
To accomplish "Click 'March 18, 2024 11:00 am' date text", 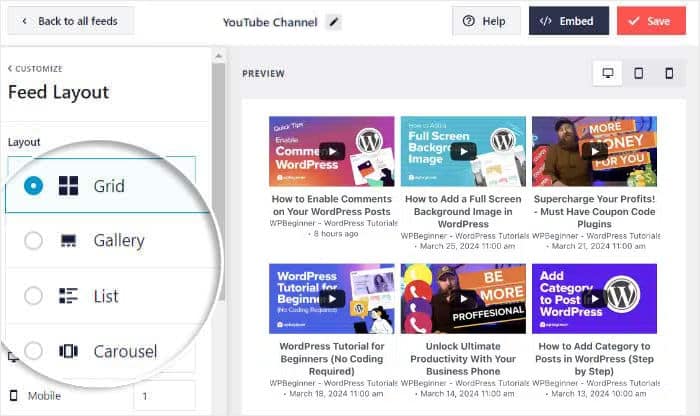I will coord(336,394).
